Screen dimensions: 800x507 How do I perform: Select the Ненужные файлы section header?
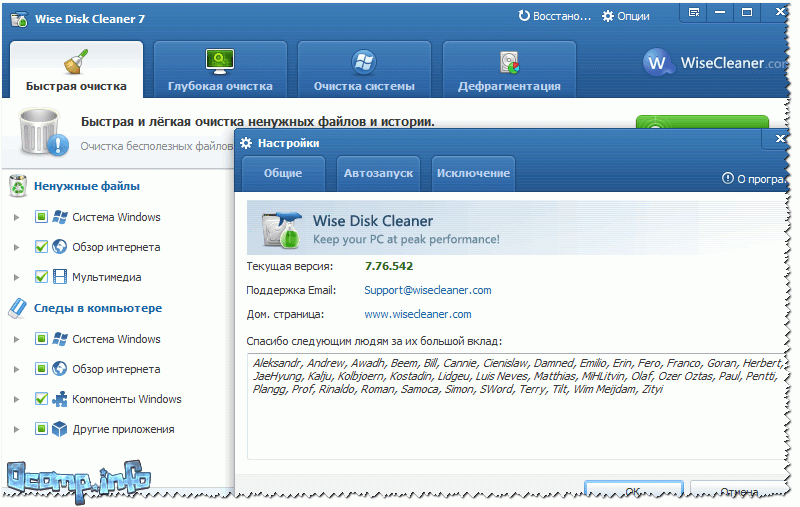[87, 186]
